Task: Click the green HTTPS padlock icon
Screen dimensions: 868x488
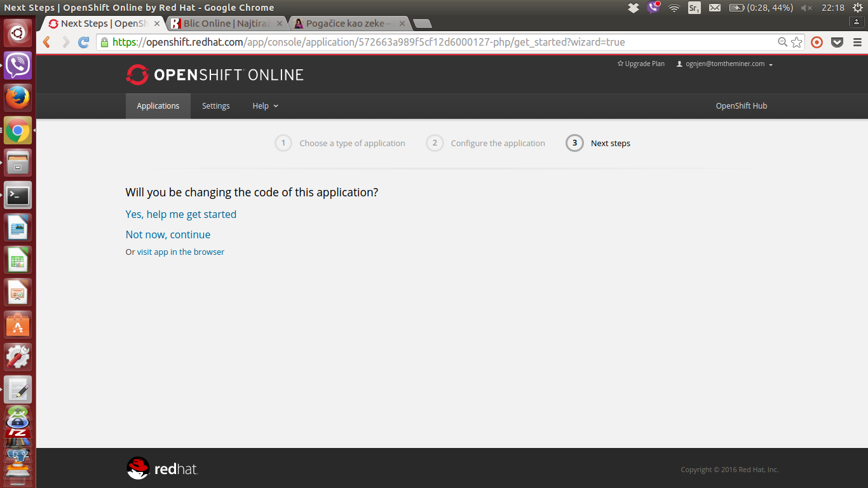Action: pyautogui.click(x=105, y=43)
